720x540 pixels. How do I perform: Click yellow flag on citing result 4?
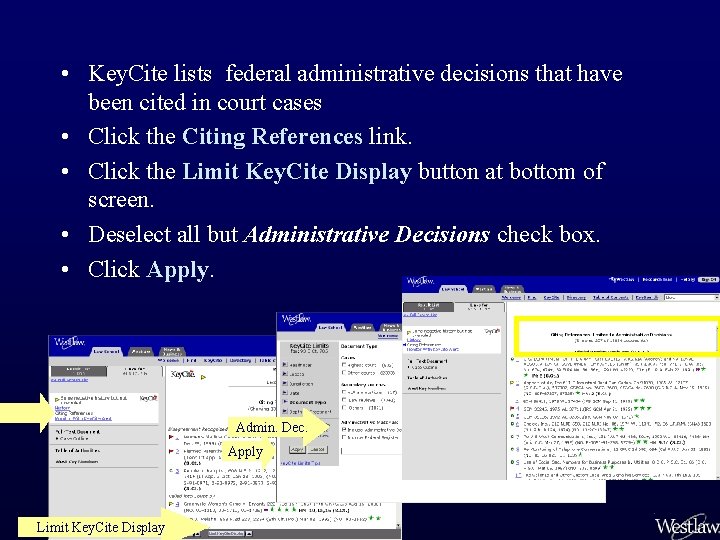click(x=171, y=504)
